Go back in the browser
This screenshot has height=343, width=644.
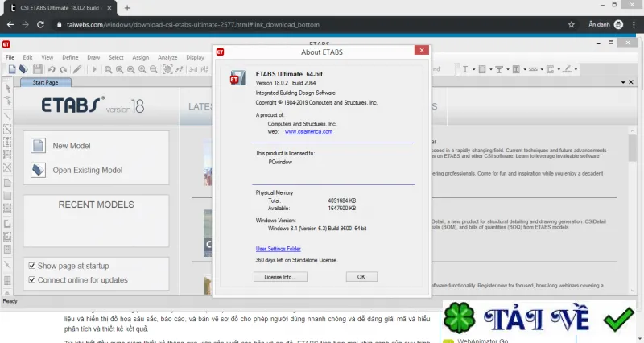coord(10,25)
